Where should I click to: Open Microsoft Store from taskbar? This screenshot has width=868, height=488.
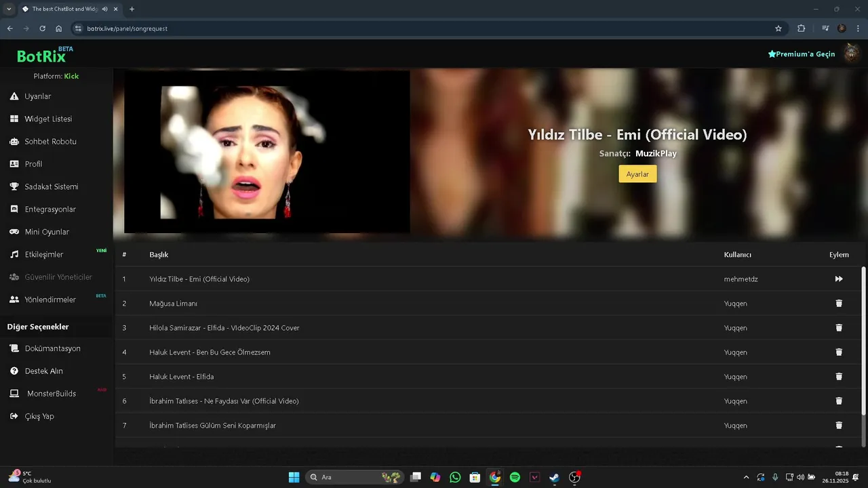[475, 477]
